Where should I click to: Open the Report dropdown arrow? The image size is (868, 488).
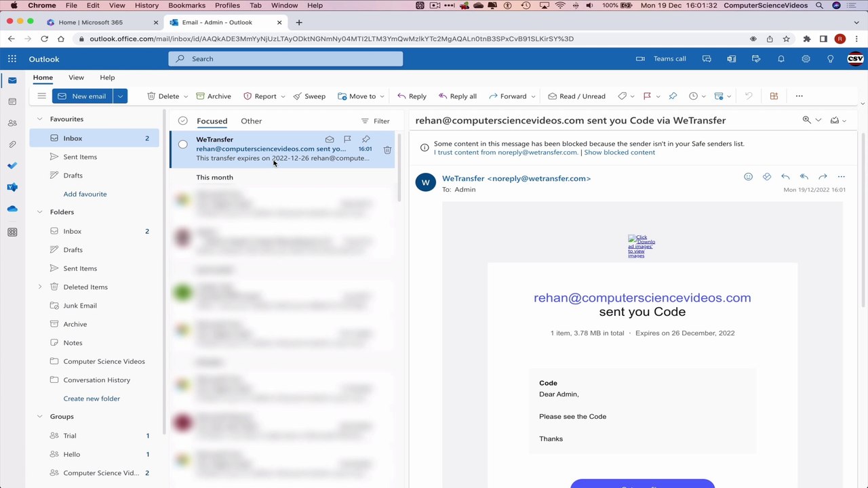click(283, 96)
